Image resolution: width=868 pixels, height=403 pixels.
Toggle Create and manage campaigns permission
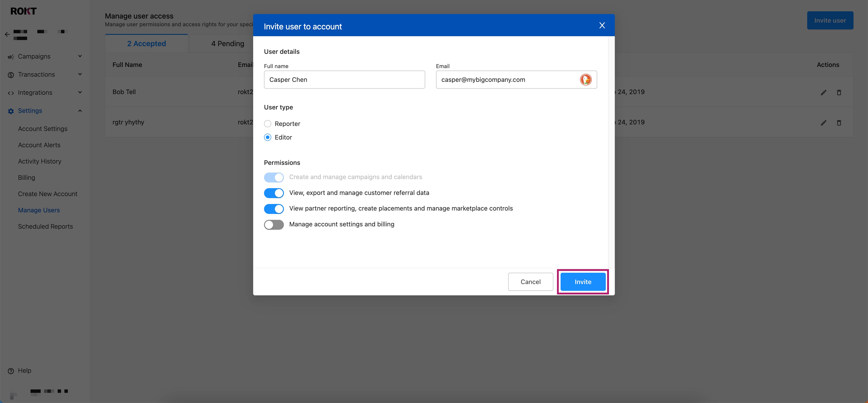[274, 177]
